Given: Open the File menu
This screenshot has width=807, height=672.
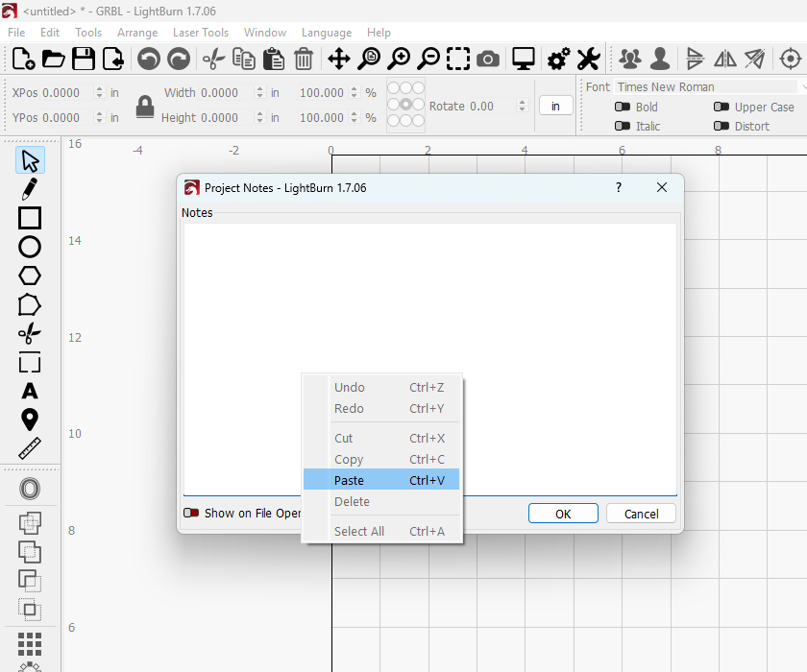Looking at the screenshot, I should 16,33.
